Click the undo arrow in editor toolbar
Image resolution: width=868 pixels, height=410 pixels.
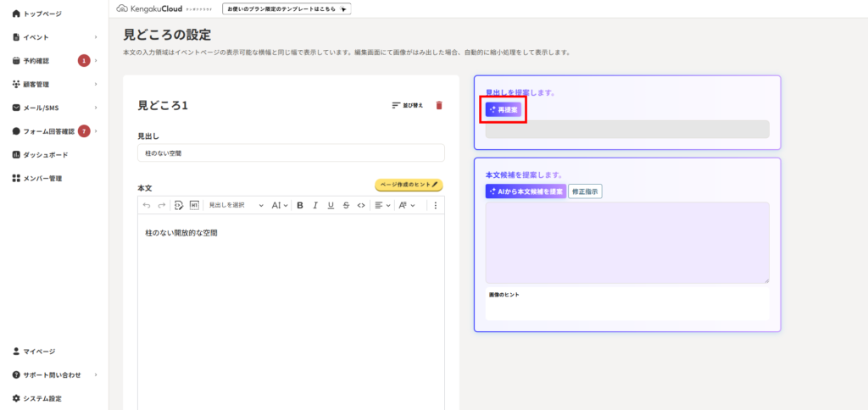(x=147, y=205)
